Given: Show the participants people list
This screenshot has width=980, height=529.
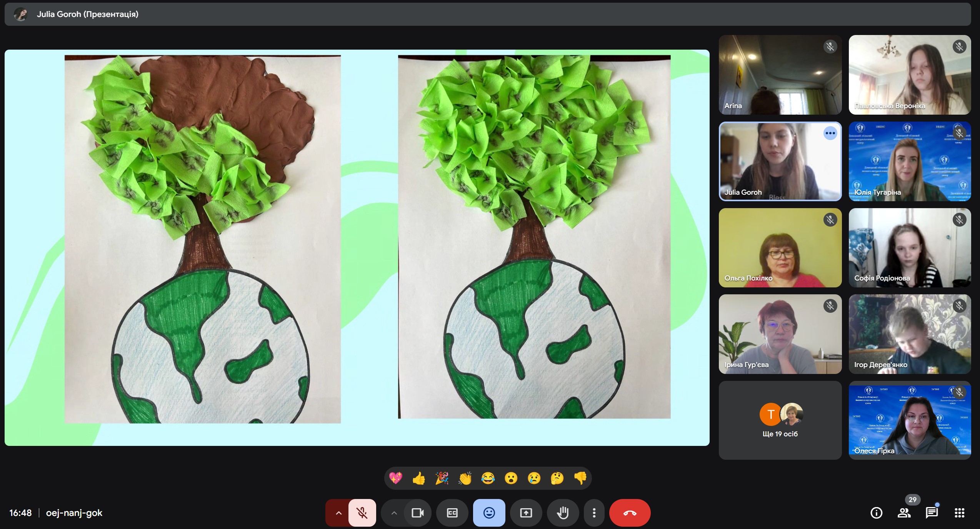Looking at the screenshot, I should tap(904, 513).
